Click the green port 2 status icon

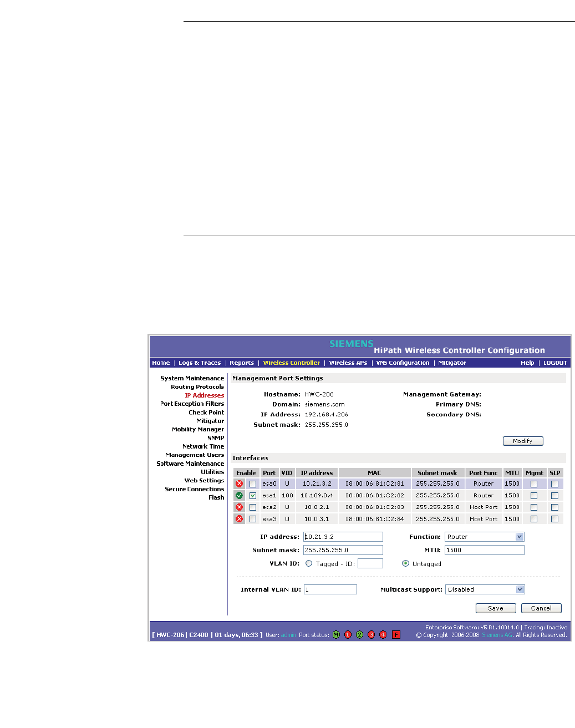coord(359,634)
